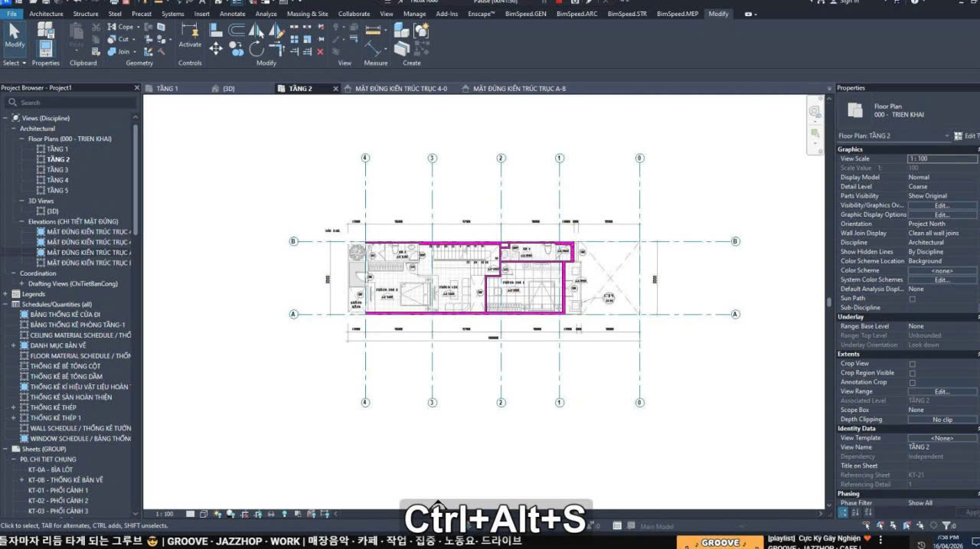Switch to the TẦNG 1 view tab
980x549 pixels.
pyautogui.click(x=166, y=89)
